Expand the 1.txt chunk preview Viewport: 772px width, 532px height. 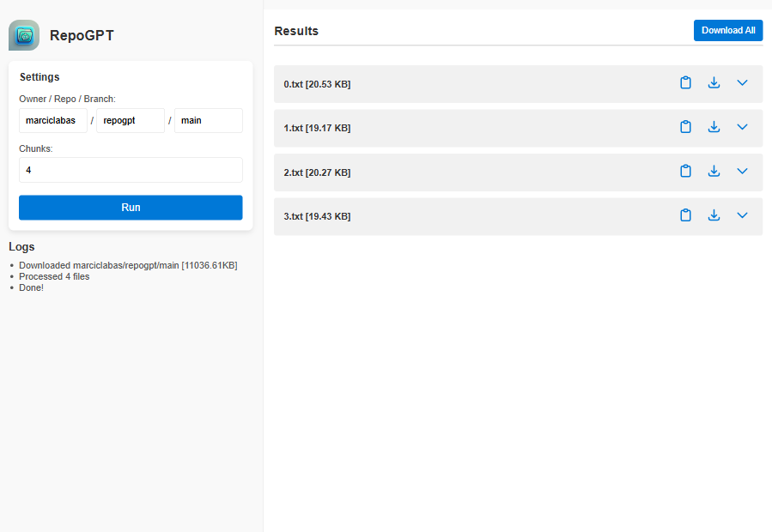[742, 127]
